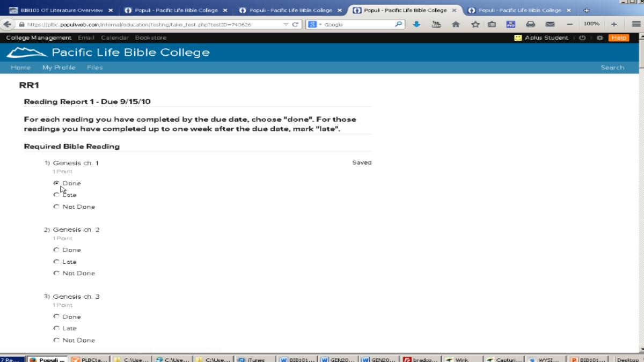This screenshot has width=644, height=362.
Task: Click the envelope email icon in toolbar
Action: point(550,24)
